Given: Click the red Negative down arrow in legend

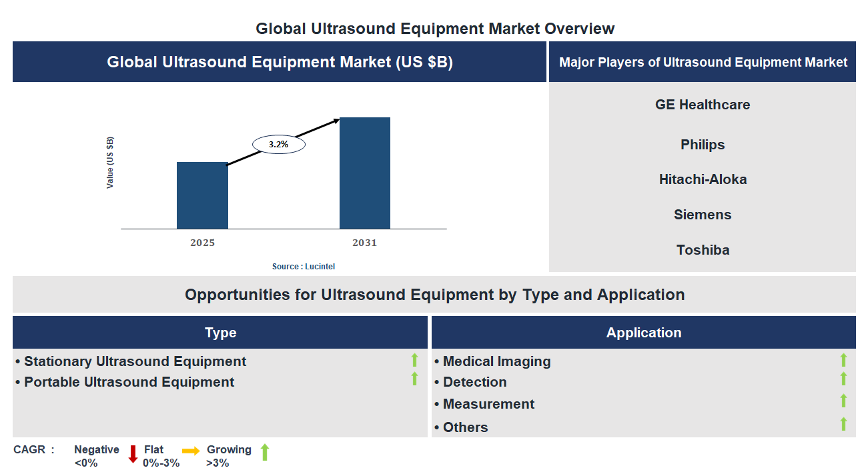Looking at the screenshot, I should [133, 454].
